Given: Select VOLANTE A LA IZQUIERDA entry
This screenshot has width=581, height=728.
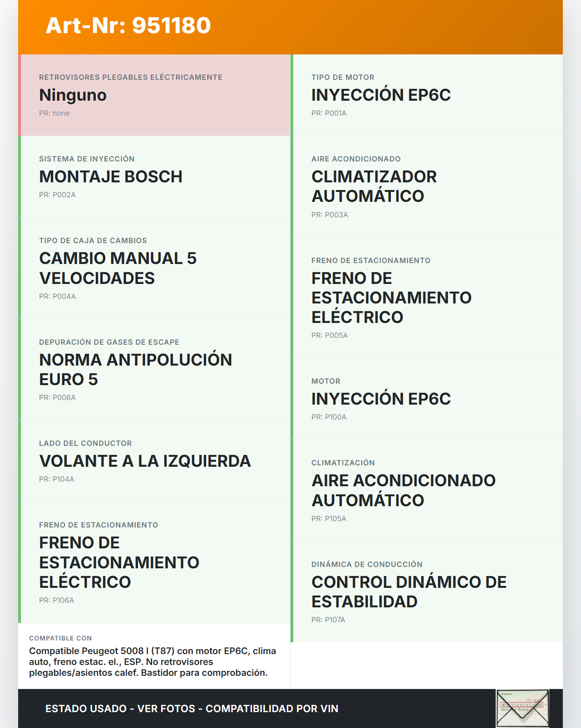Looking at the screenshot, I should pyautogui.click(x=145, y=461).
